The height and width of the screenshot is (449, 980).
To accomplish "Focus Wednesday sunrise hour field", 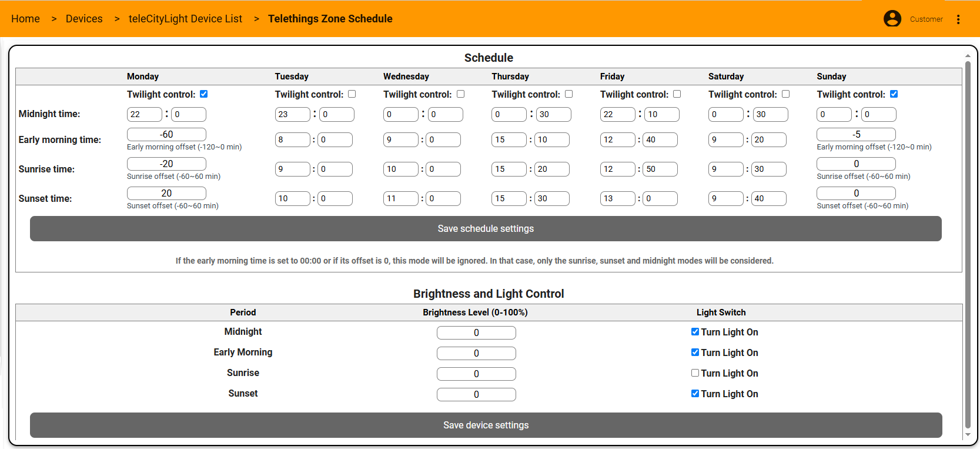I will (x=401, y=169).
